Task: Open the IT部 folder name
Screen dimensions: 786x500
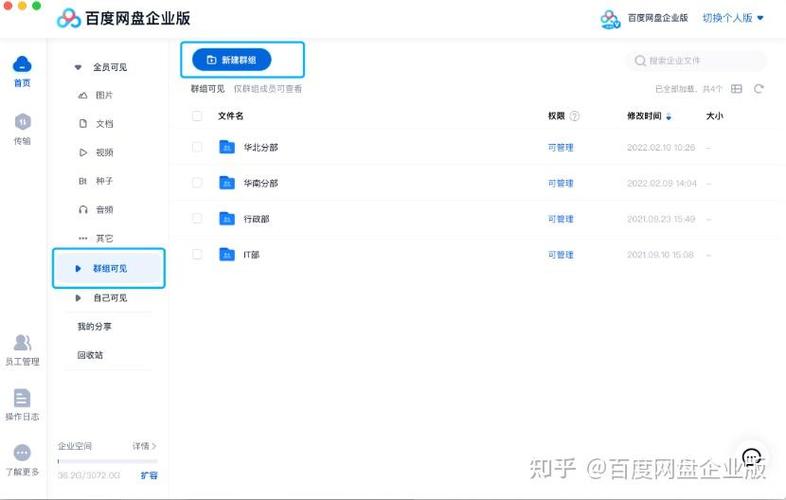Action: pyautogui.click(x=252, y=255)
